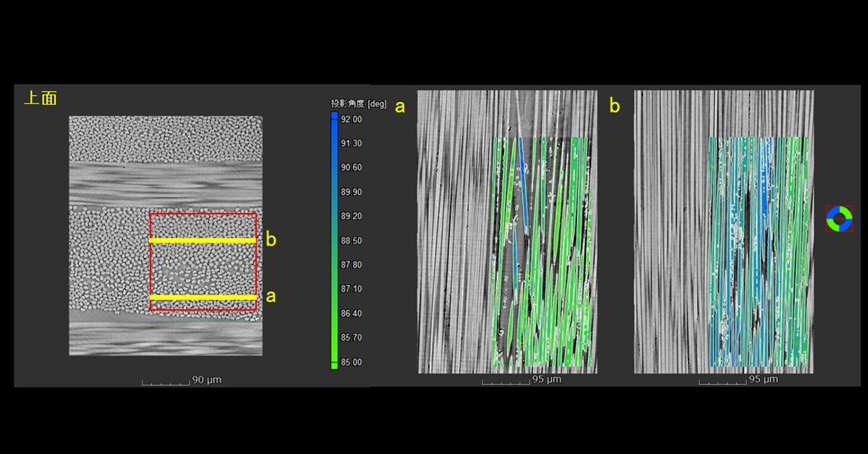The width and height of the screenshot is (868, 454).
Task: Click the 88.50 scale value
Action: [352, 241]
